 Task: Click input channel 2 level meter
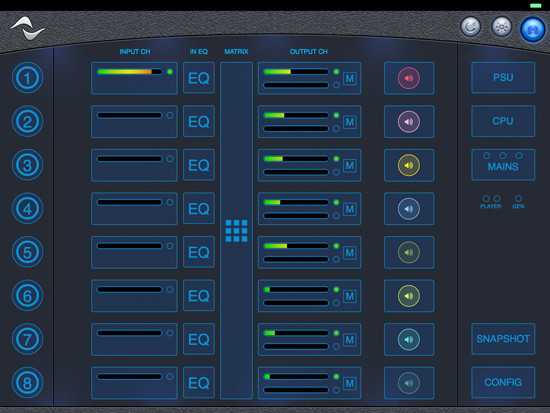129,115
